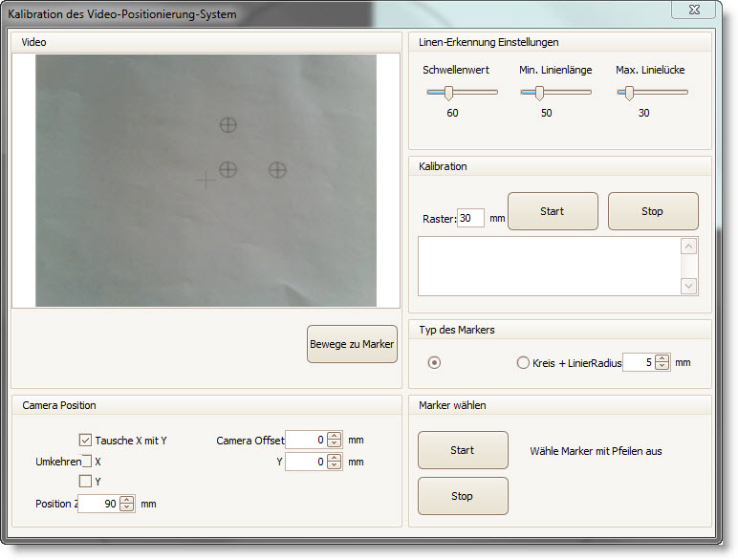This screenshot has height=560, width=738.
Task: Increase the Radius value with up arrow
Action: point(662,358)
